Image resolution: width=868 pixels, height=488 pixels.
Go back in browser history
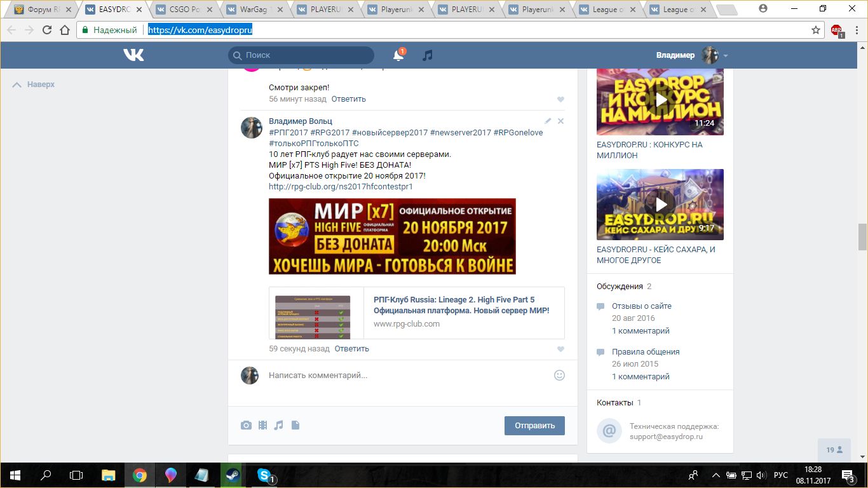click(x=11, y=30)
